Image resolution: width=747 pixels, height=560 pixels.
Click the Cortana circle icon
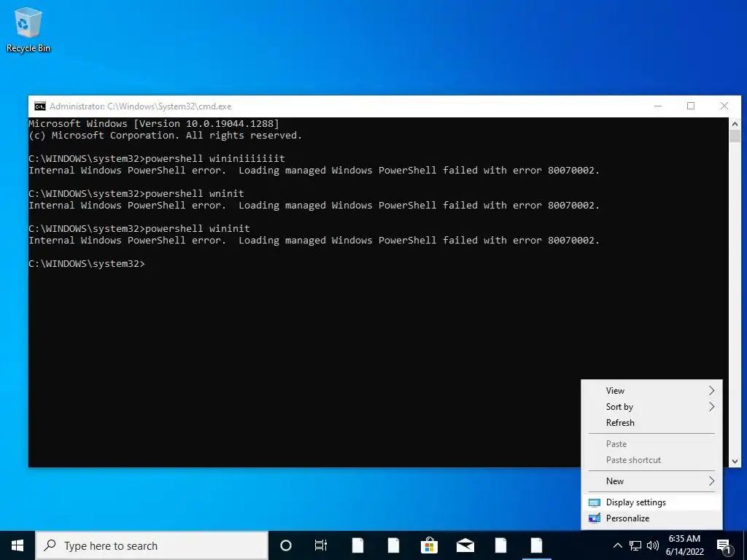[x=286, y=545]
